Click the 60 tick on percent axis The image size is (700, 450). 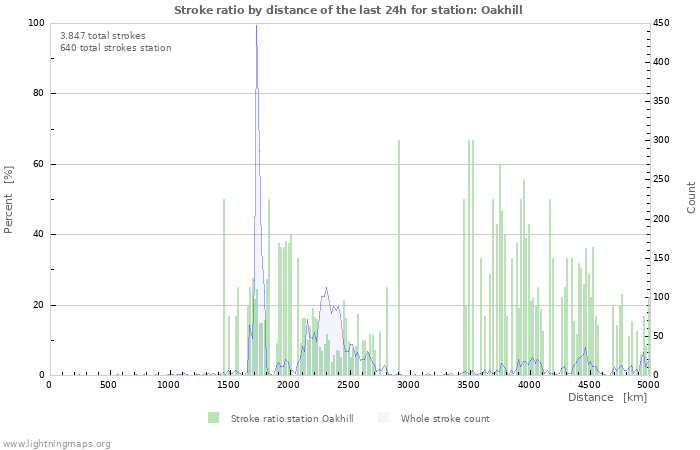(x=38, y=164)
